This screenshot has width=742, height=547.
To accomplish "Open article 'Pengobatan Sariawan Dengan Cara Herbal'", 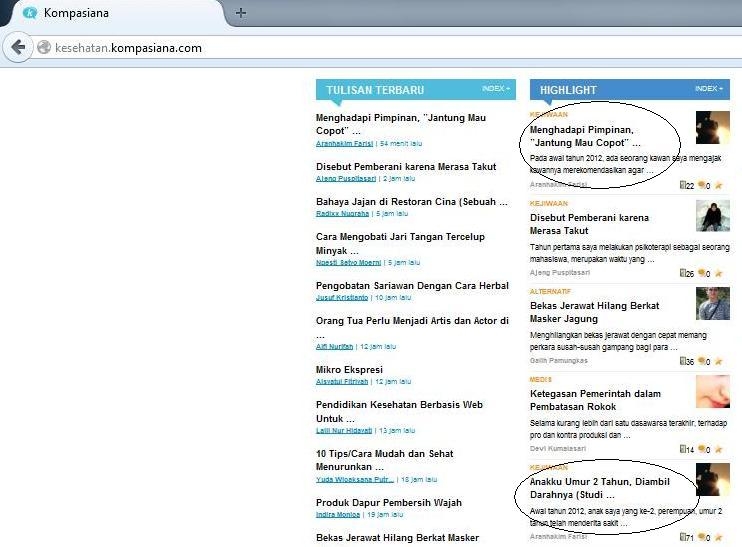I will pos(412,286).
